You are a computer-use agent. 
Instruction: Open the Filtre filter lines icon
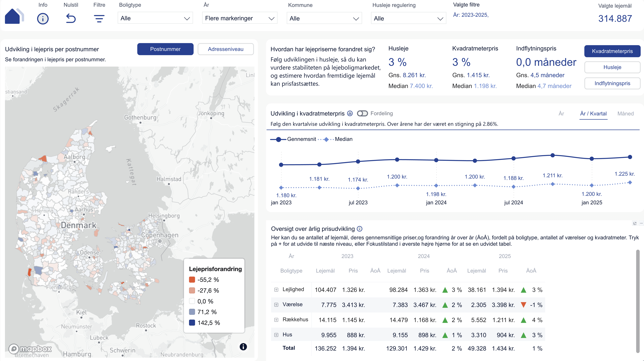[x=99, y=19]
